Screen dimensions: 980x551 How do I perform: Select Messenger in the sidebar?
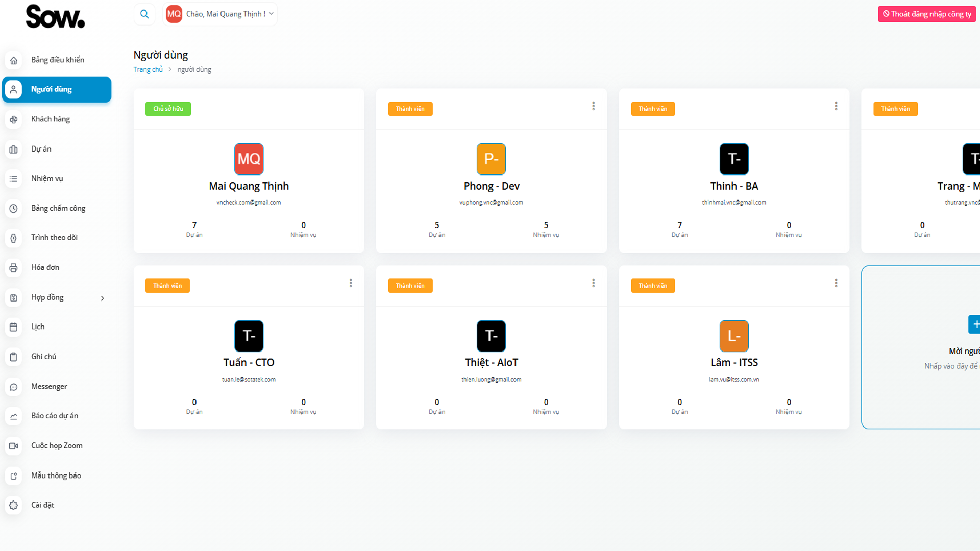click(49, 387)
